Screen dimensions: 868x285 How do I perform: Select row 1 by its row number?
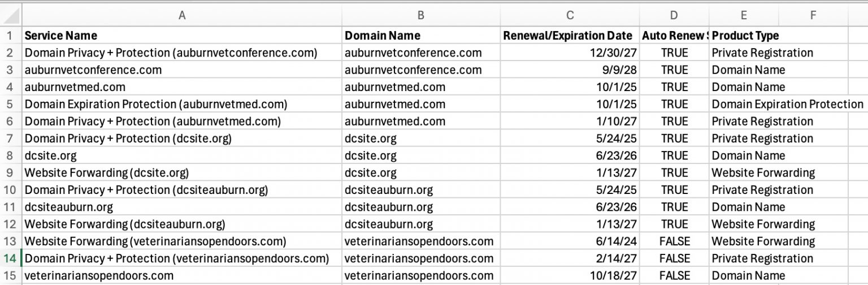[x=10, y=36]
